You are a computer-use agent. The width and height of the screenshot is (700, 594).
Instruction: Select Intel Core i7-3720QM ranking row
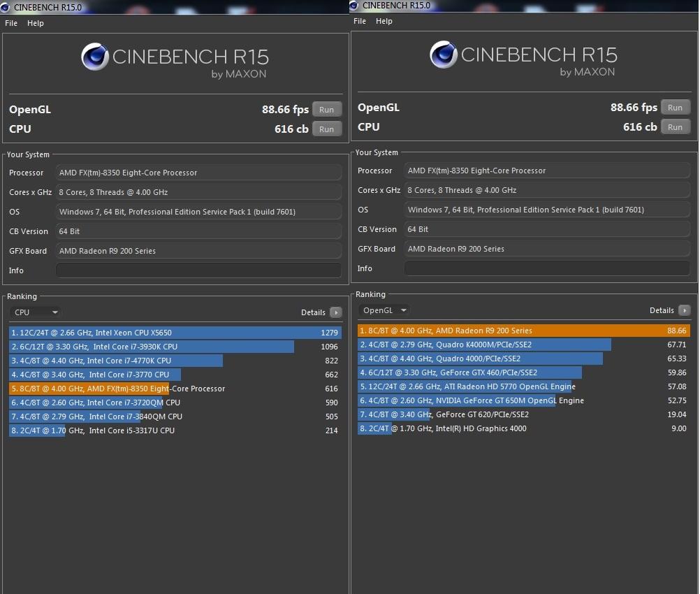click(175, 403)
